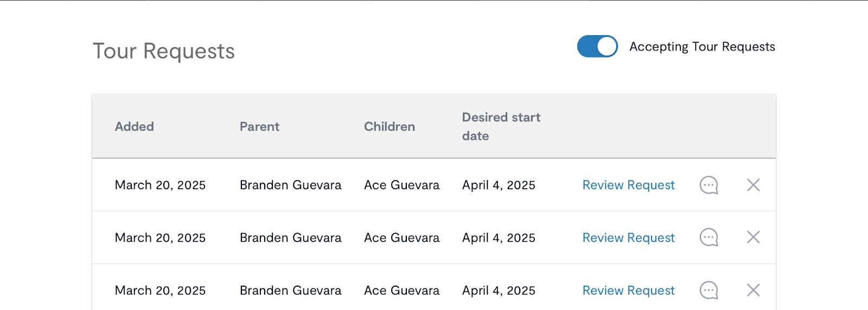
Task: Open Review Request in the third row
Action: point(628,290)
